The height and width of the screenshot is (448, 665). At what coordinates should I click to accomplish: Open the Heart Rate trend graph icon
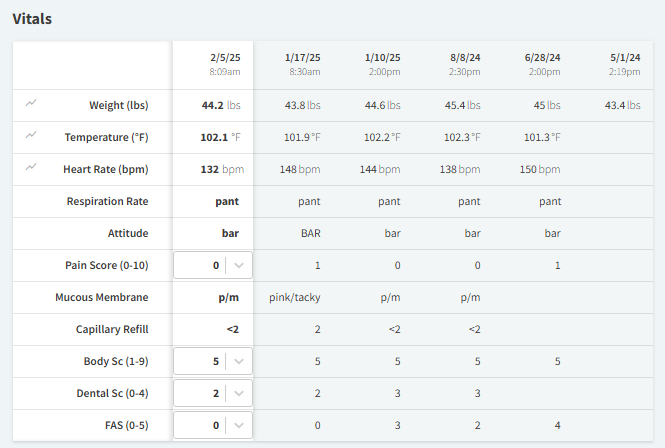[31, 167]
